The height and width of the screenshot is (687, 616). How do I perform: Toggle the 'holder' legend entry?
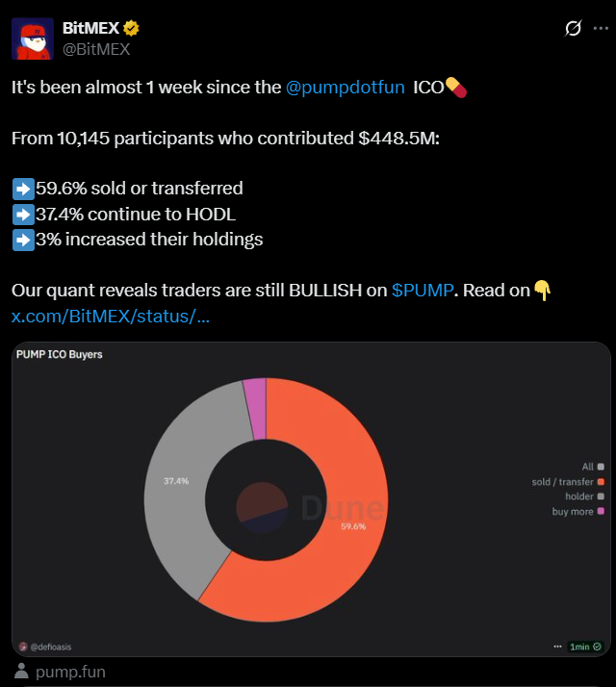click(584, 496)
